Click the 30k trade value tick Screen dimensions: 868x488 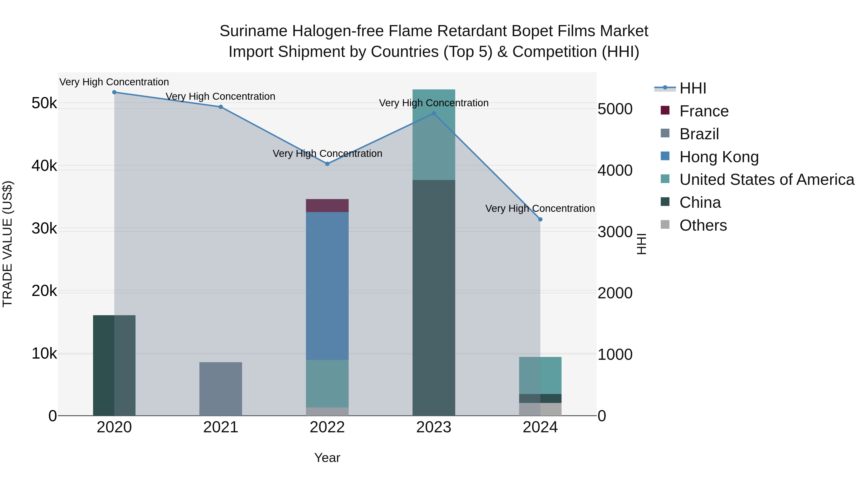click(44, 228)
